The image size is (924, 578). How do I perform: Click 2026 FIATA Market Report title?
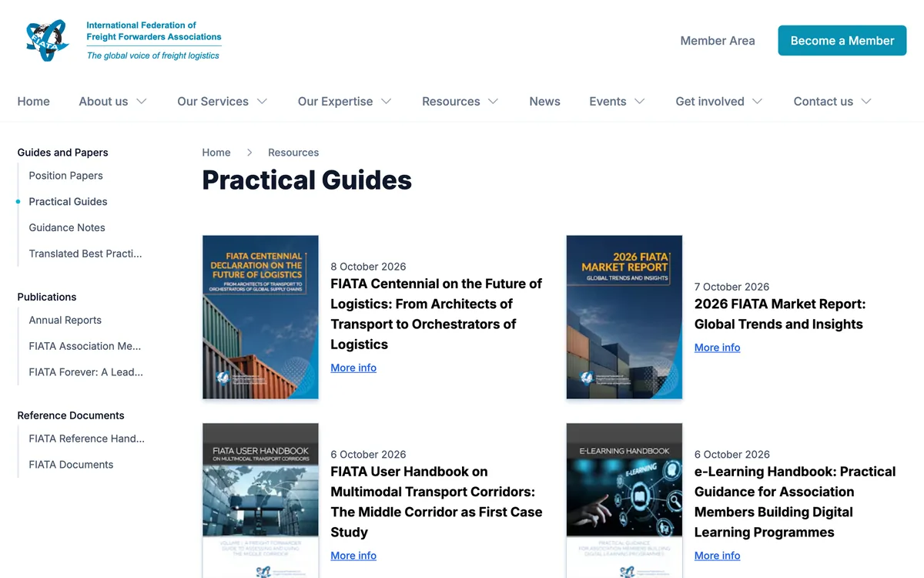(780, 314)
